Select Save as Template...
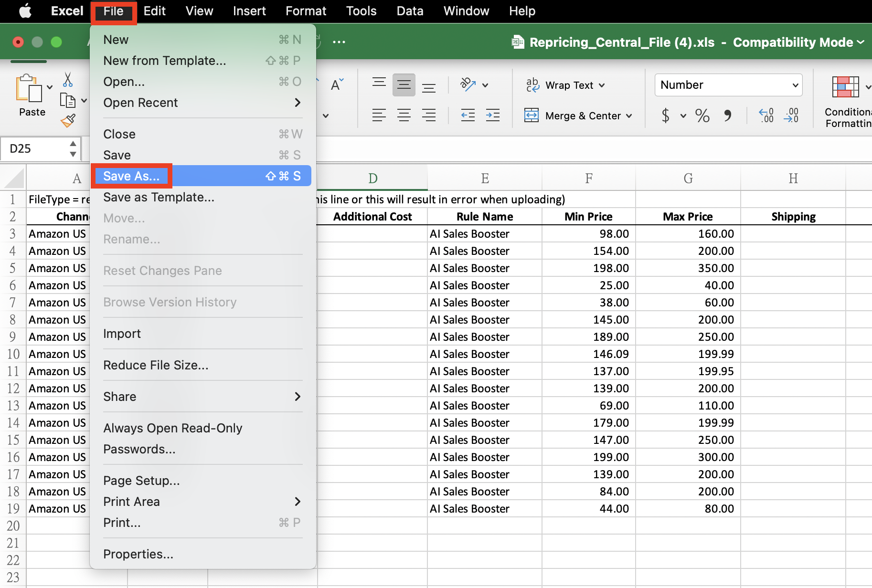 [x=202, y=197]
